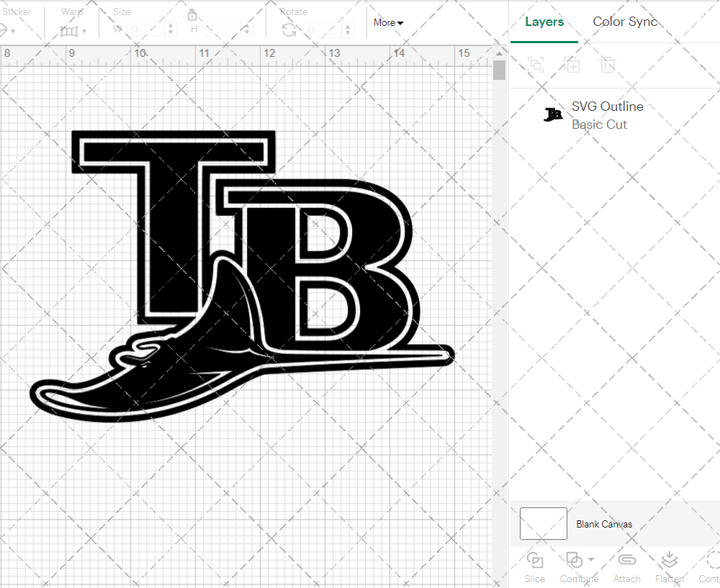Screen dimensions: 720x588
Task: Expand the Combine dropdown arrow
Action: coord(591,559)
